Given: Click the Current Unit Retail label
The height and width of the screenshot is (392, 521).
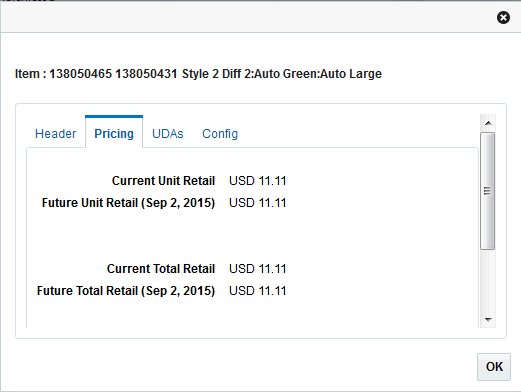Looking at the screenshot, I should click(163, 181).
